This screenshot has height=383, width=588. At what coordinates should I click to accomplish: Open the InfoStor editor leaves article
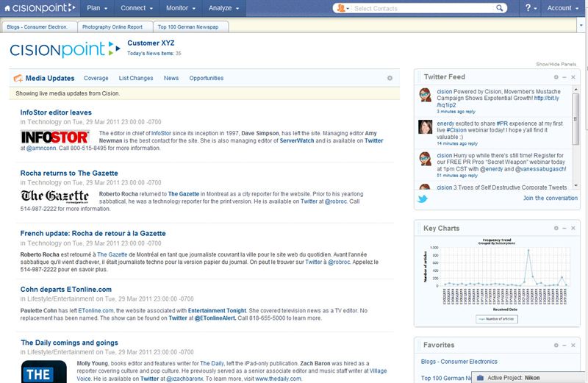56,112
